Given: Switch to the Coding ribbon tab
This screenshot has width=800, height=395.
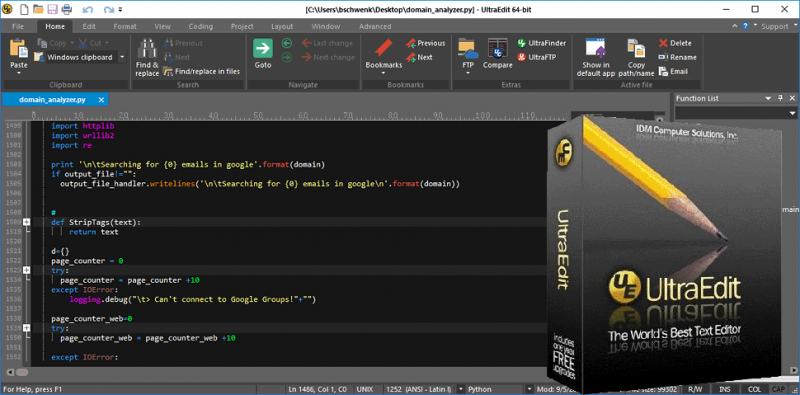Looking at the screenshot, I should 201,27.
